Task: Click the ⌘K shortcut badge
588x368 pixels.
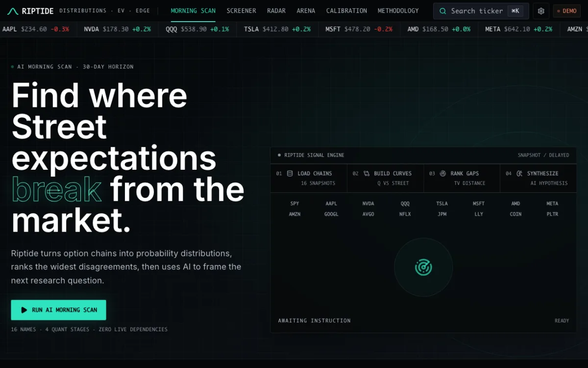Action: (x=515, y=11)
